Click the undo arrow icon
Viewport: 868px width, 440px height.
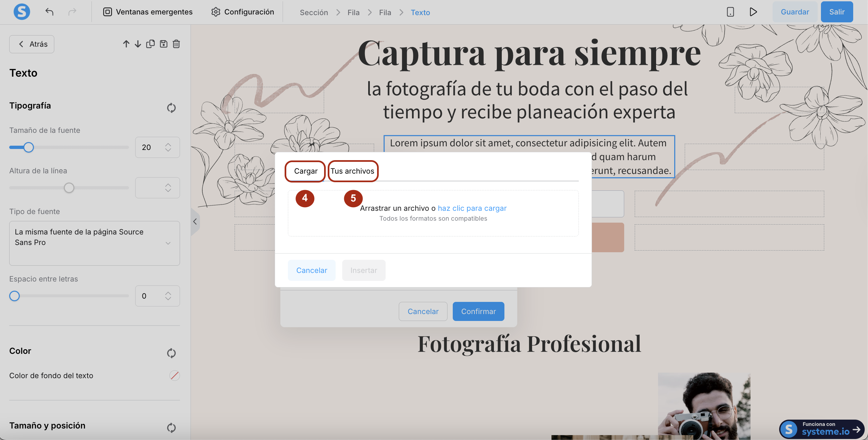click(50, 12)
